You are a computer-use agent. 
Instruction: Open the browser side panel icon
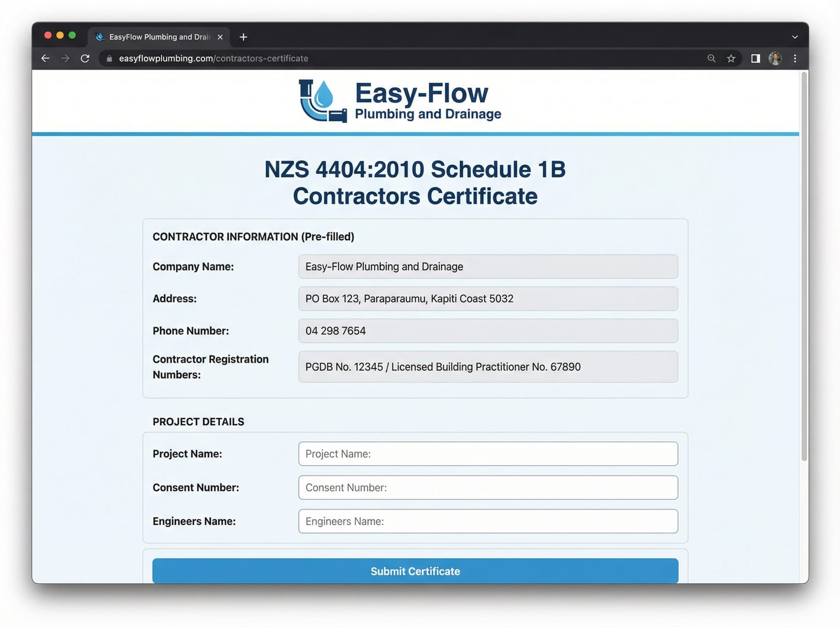point(755,58)
